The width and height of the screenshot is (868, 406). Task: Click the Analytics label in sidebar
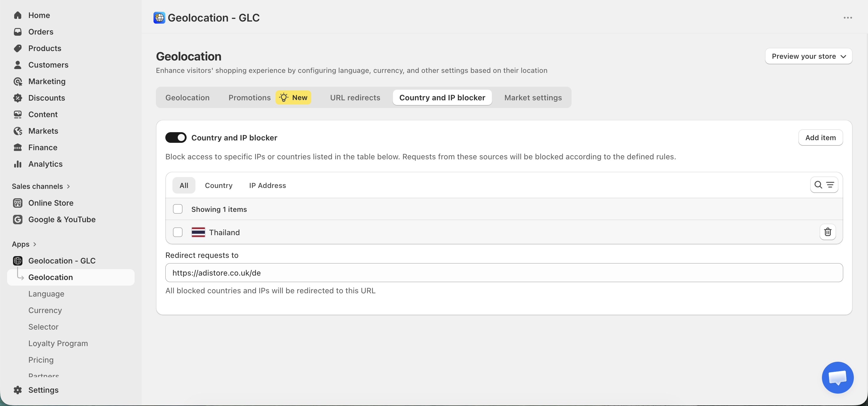click(x=45, y=164)
